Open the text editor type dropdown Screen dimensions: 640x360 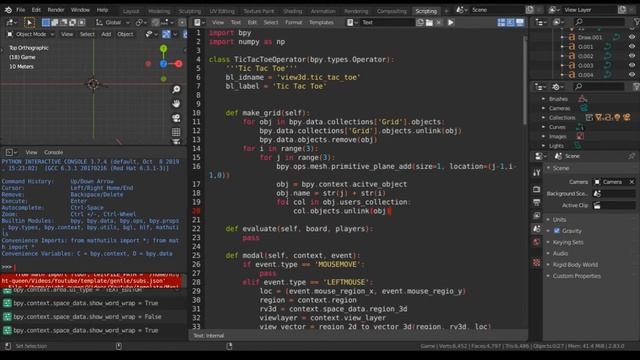click(x=199, y=22)
